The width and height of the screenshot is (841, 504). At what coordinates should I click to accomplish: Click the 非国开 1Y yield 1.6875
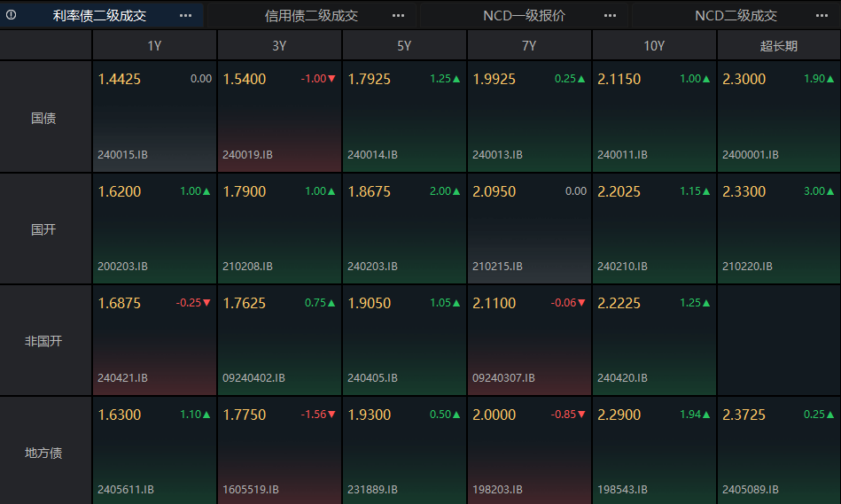pyautogui.click(x=119, y=303)
